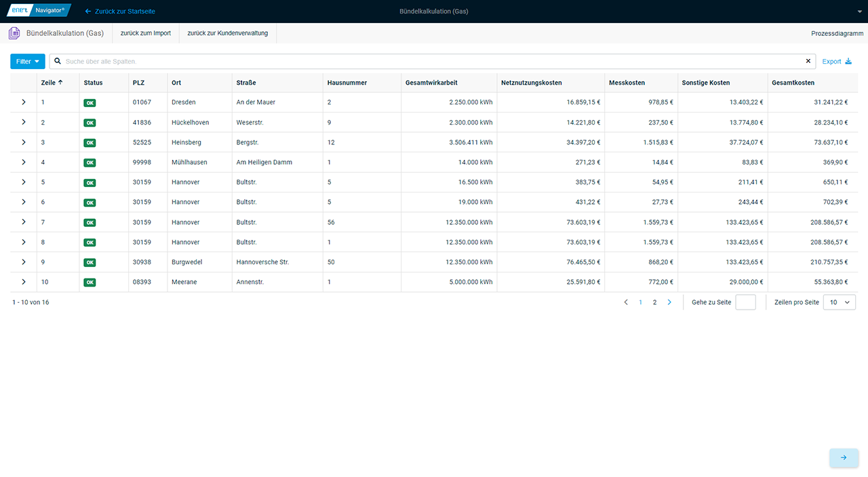Expand row 4 for Mühlhausen

tap(24, 163)
